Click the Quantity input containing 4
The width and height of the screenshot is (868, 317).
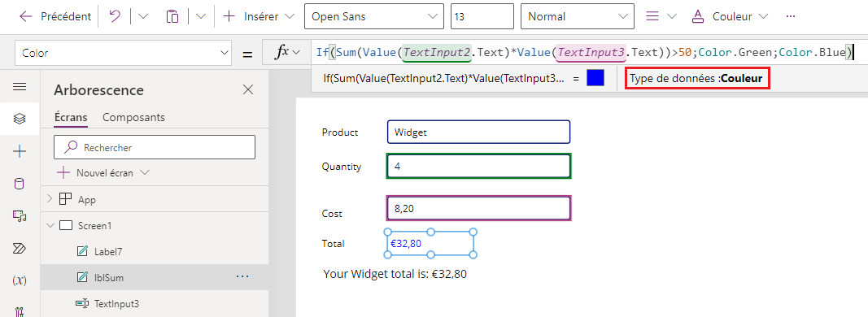click(x=479, y=167)
